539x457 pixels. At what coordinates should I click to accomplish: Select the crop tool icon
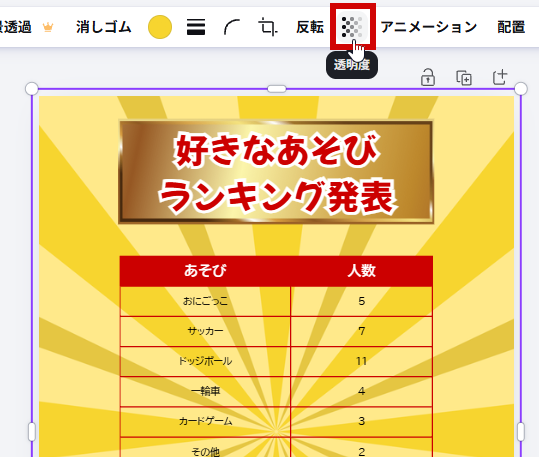(x=268, y=27)
